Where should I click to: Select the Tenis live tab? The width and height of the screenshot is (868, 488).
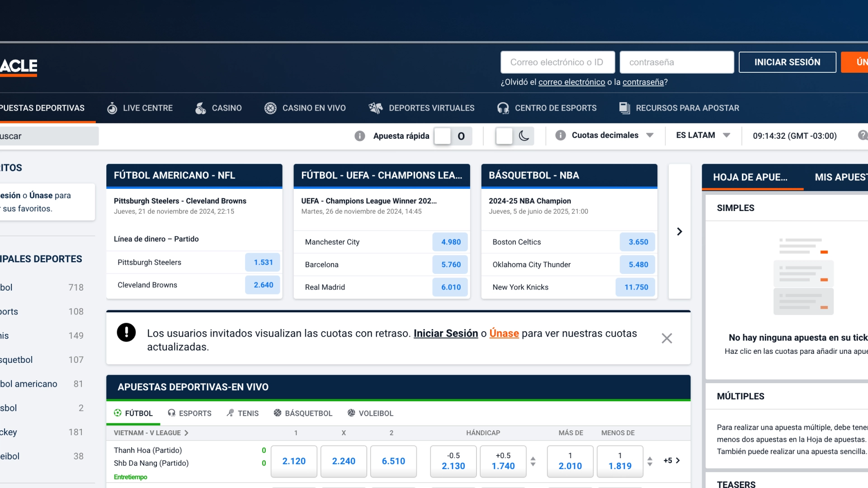242,413
